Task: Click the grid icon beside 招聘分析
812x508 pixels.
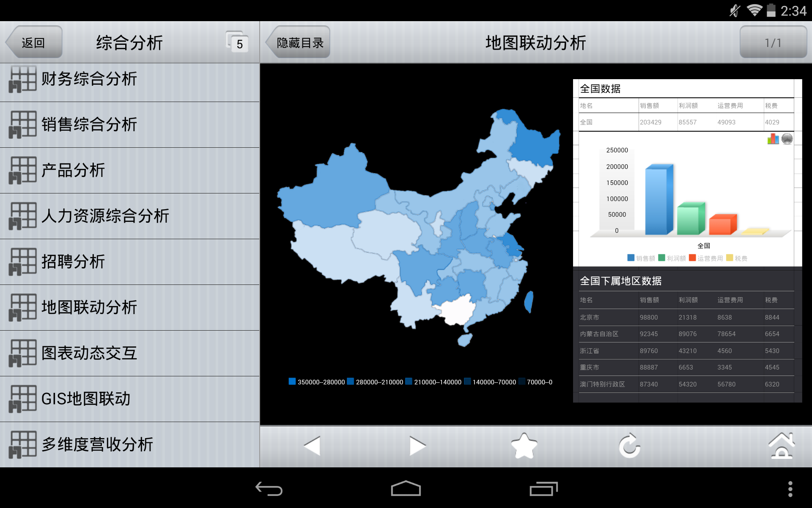Action: [22, 262]
